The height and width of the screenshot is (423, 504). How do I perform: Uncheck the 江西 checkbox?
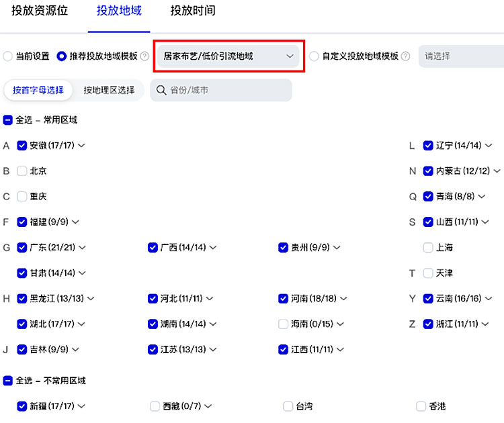(x=283, y=349)
